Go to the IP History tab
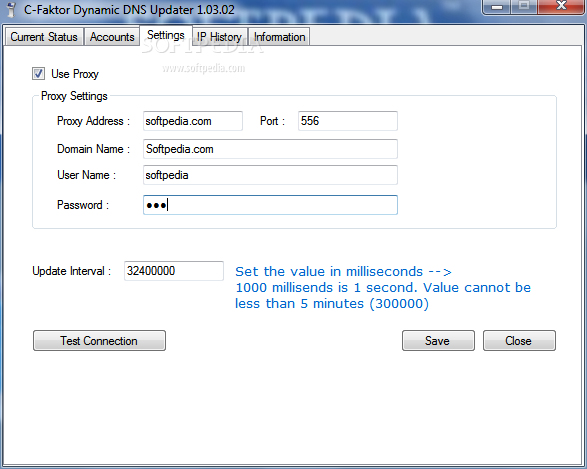 219,37
